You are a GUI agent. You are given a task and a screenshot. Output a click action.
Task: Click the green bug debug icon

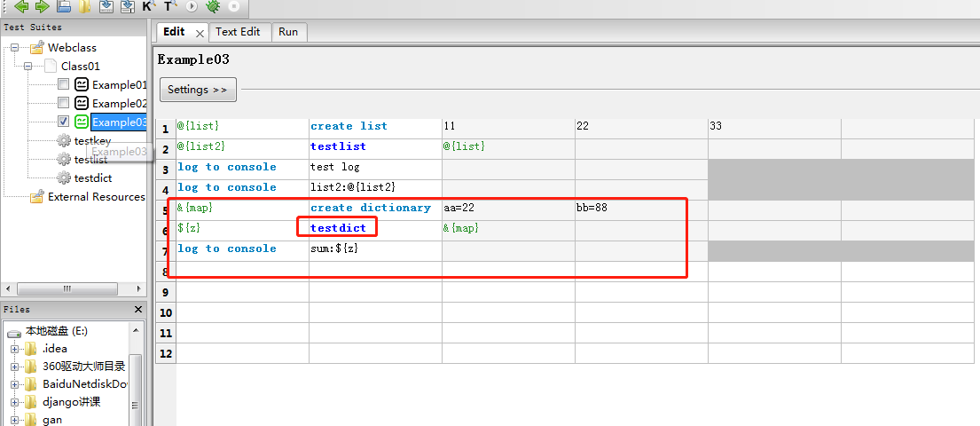pos(213,6)
